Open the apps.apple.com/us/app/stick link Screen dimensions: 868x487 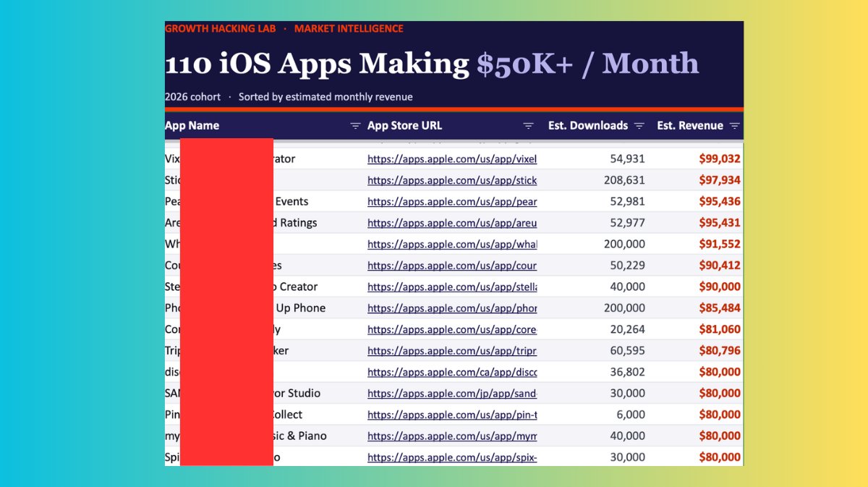click(x=452, y=180)
